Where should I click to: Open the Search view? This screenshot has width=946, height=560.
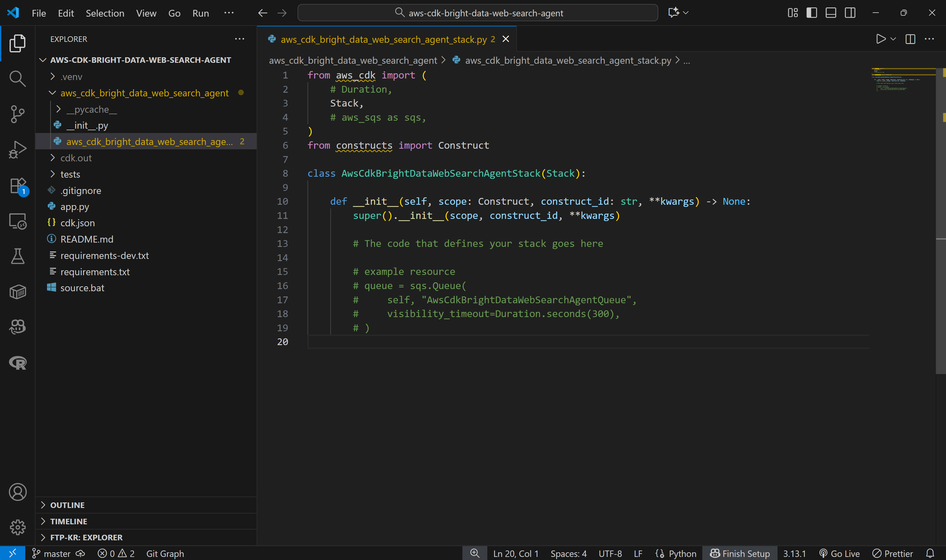pyautogui.click(x=18, y=79)
